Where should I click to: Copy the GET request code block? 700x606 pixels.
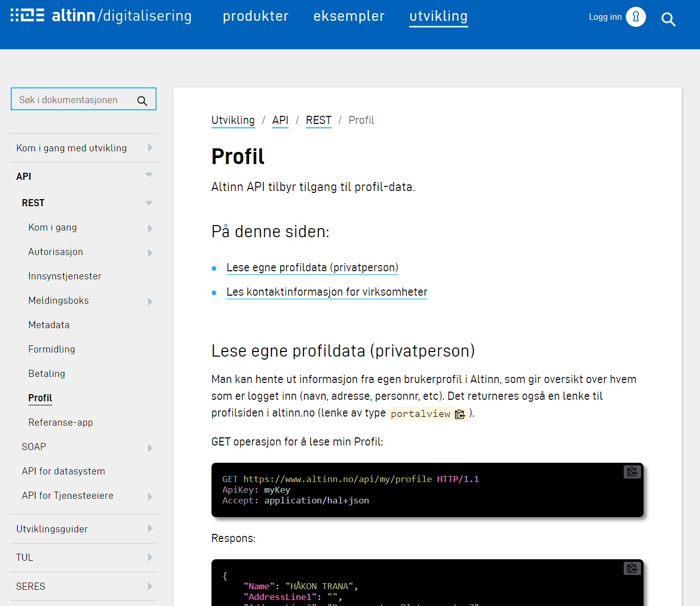click(632, 472)
